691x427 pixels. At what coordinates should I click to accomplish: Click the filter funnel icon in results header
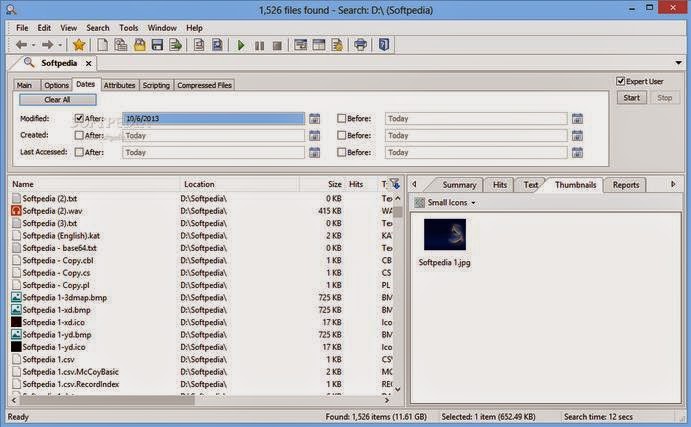tap(395, 183)
